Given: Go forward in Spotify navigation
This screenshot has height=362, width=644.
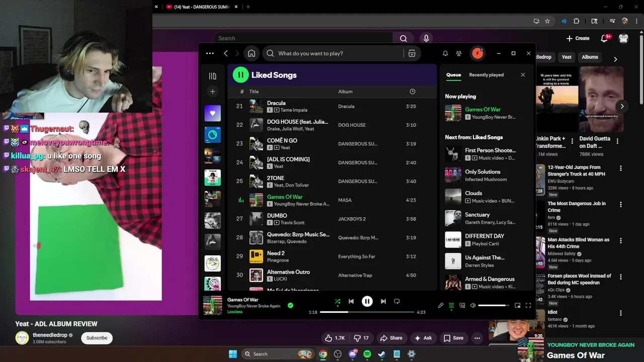Looking at the screenshot, I should tap(237, 53).
